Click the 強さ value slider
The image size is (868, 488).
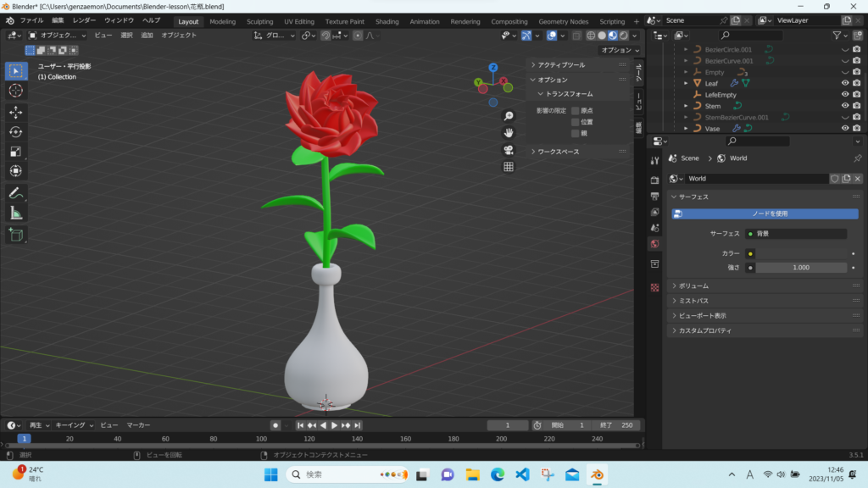[800, 268]
